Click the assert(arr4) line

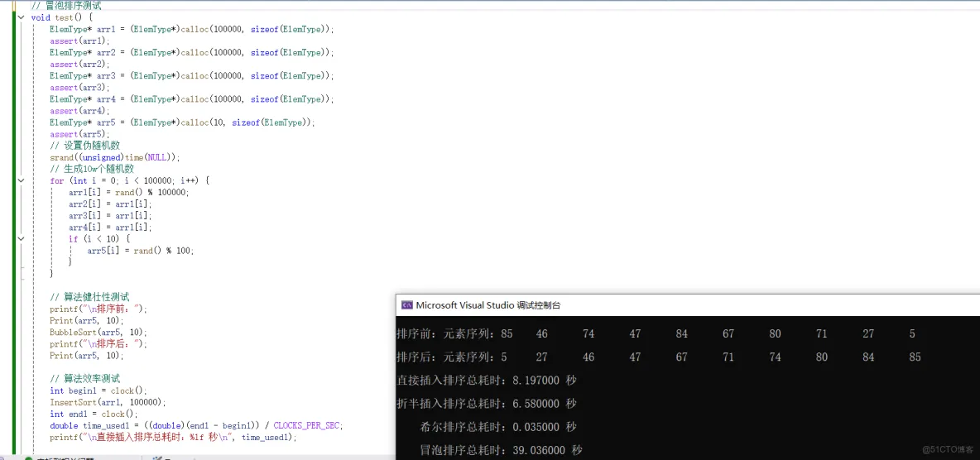pos(79,111)
